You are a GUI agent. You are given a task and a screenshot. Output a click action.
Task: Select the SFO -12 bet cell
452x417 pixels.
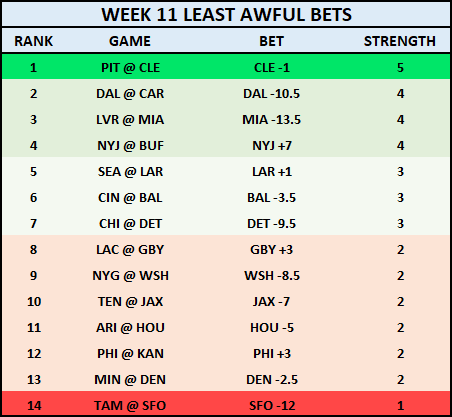pos(272,406)
